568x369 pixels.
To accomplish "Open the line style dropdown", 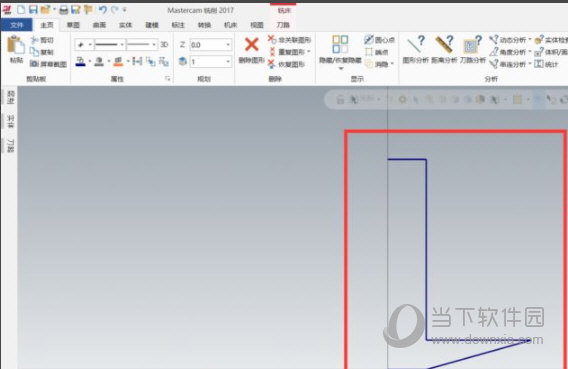I will pos(122,45).
